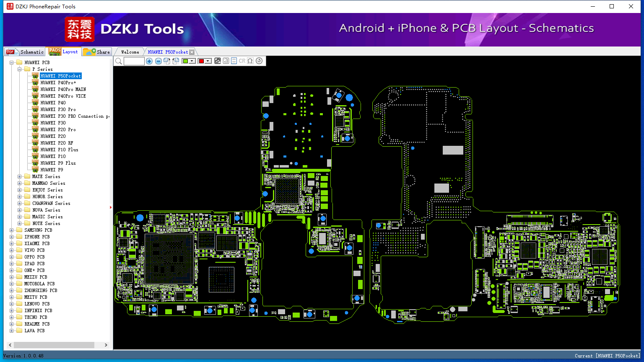Click the folder icon for OPPO PCB

click(19, 257)
